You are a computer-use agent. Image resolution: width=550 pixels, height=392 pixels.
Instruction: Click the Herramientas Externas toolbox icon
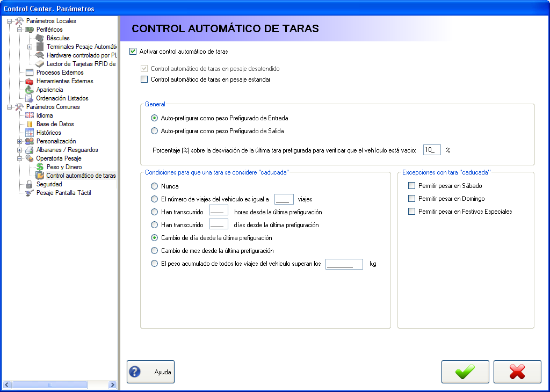tap(30, 81)
